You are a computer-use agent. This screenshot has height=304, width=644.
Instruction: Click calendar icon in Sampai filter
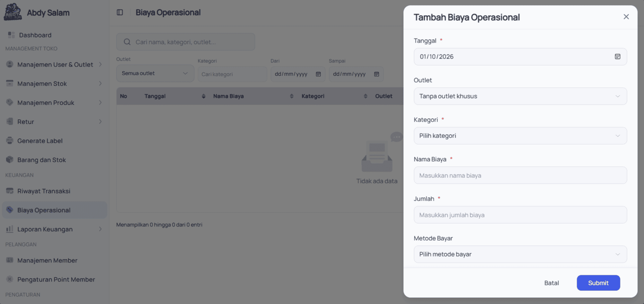pos(376,74)
